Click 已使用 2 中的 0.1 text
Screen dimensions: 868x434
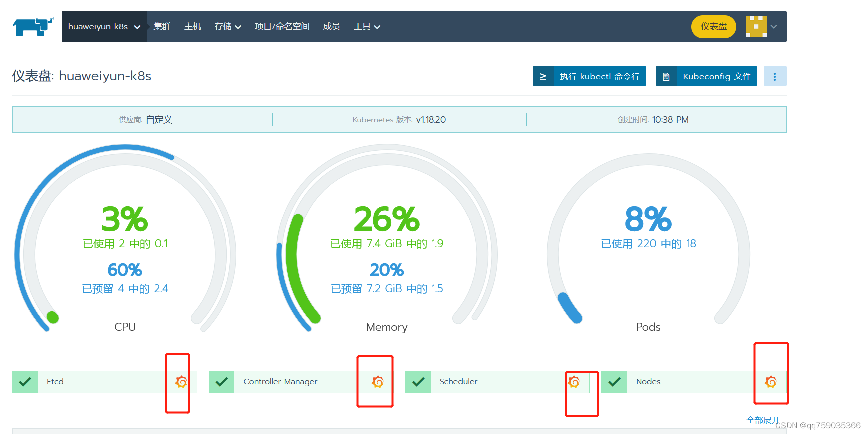[125, 244]
